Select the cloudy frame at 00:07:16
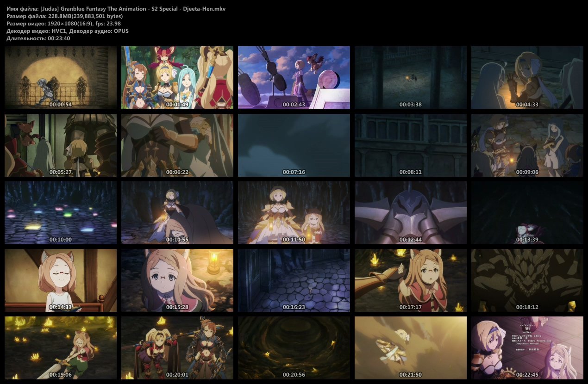The image size is (588, 384). (x=294, y=145)
